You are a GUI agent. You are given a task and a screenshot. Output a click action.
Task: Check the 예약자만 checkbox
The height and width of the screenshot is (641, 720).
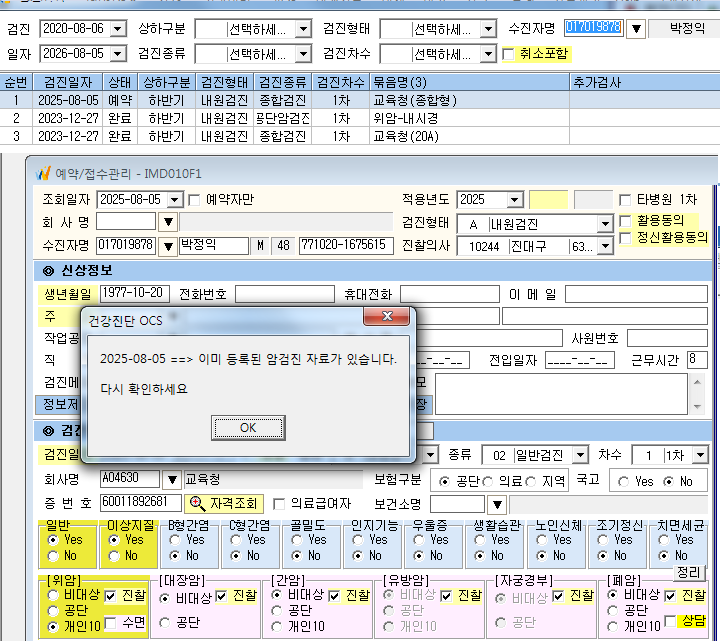194,200
